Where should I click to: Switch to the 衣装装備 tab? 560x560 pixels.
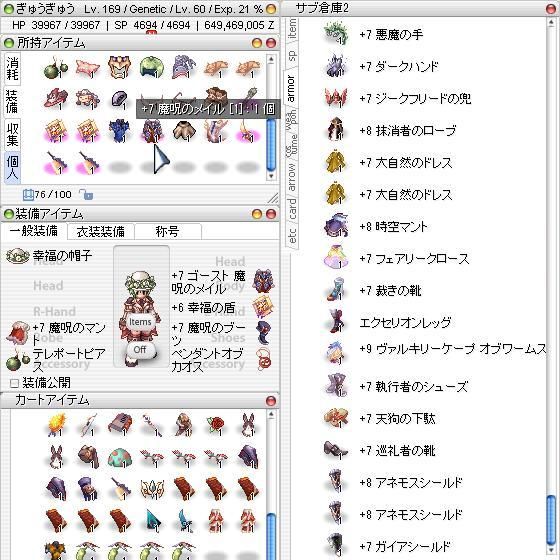tap(101, 231)
